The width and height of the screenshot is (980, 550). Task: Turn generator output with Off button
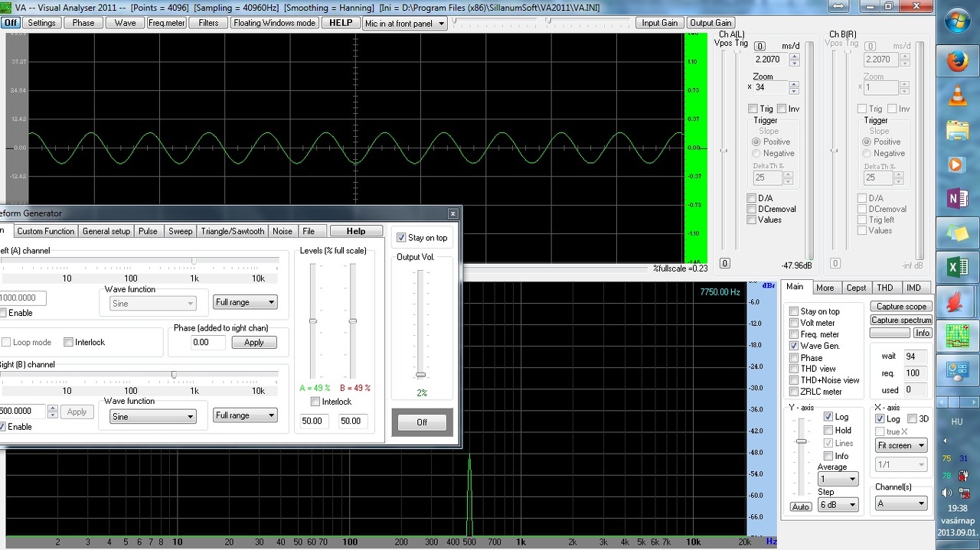(x=422, y=422)
